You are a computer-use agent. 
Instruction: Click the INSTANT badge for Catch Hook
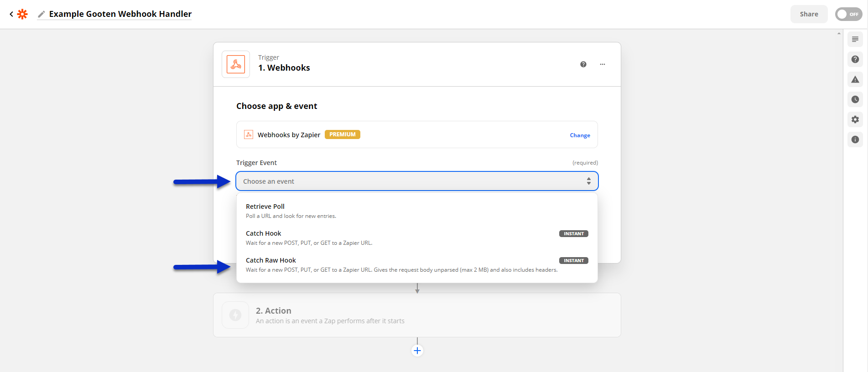click(x=573, y=233)
